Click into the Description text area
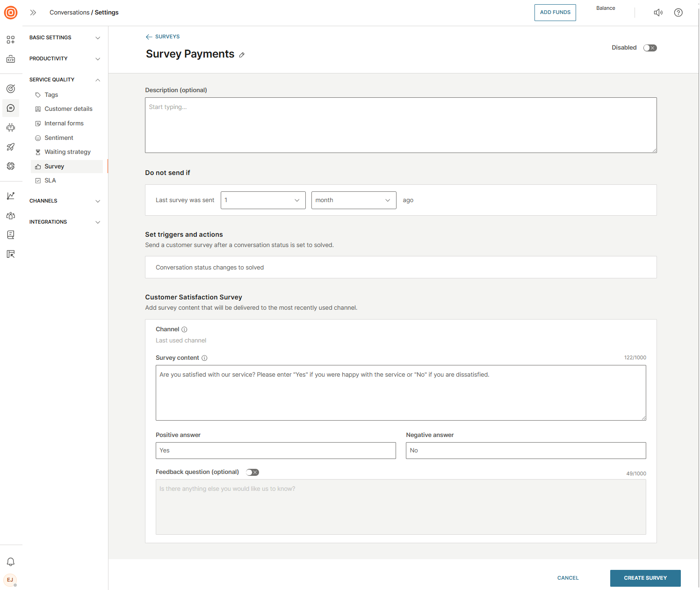 (x=400, y=125)
